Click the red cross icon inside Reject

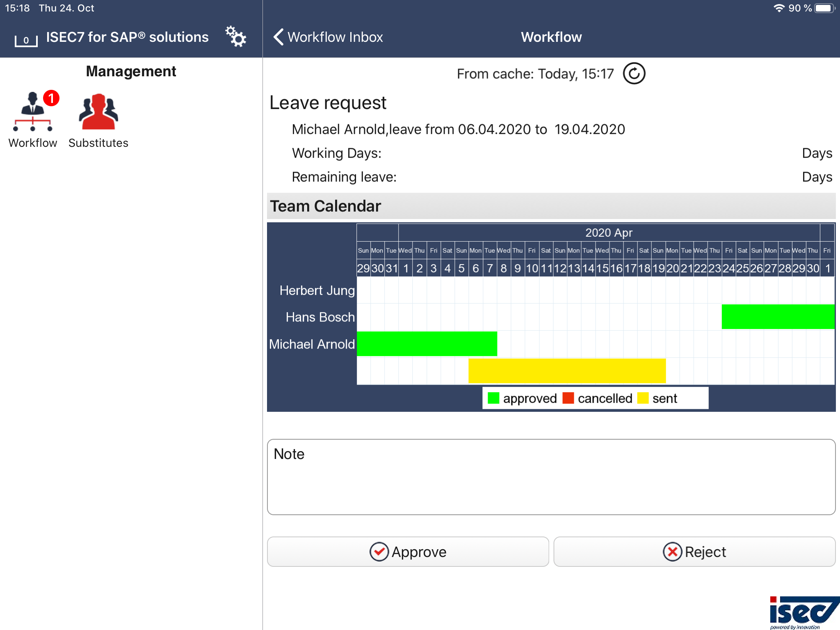(671, 552)
